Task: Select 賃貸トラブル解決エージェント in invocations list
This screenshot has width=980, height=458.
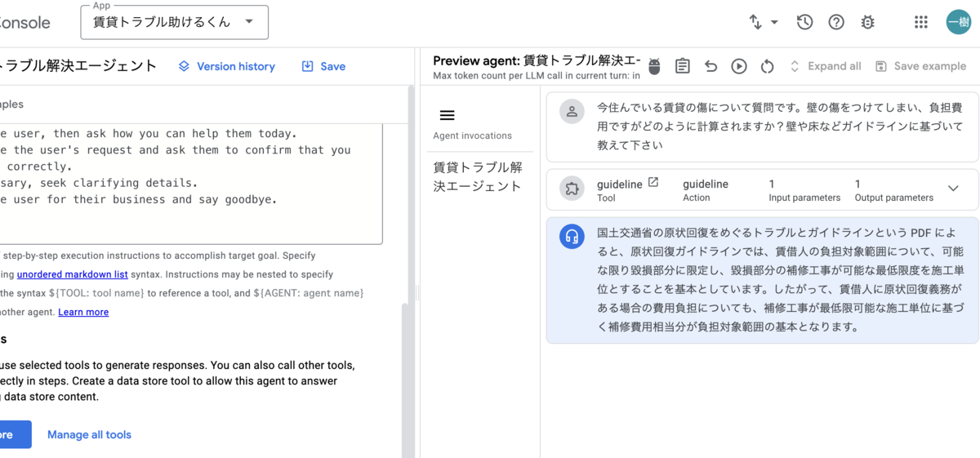Action: (x=477, y=177)
